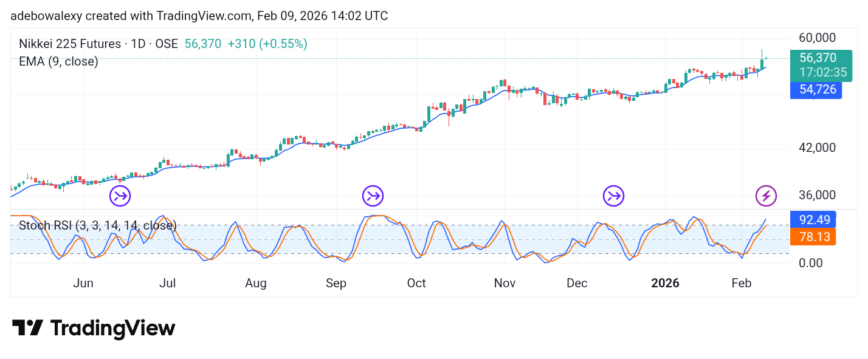The height and width of the screenshot is (359, 868).
Task: Click the purple arrow event marker below June
Action: click(120, 196)
